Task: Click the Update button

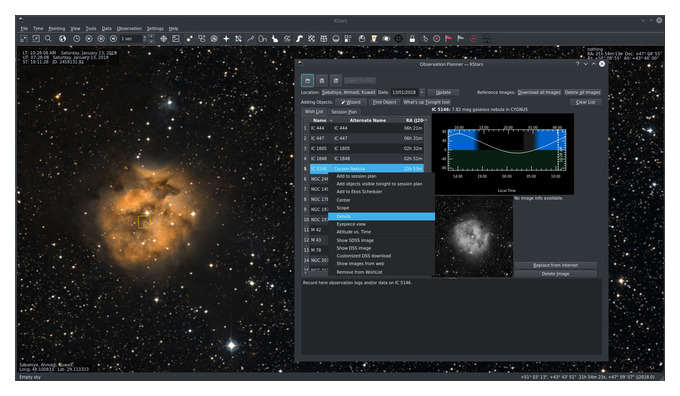Action: tap(443, 92)
